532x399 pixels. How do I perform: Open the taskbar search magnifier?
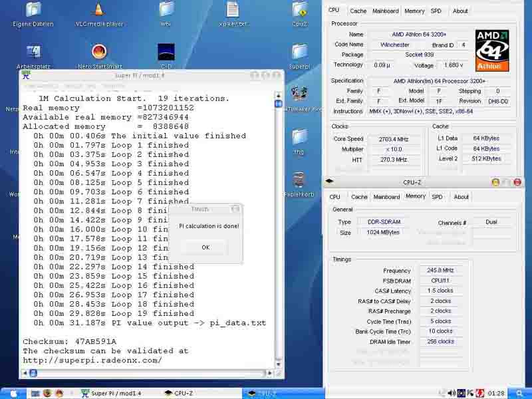519,393
